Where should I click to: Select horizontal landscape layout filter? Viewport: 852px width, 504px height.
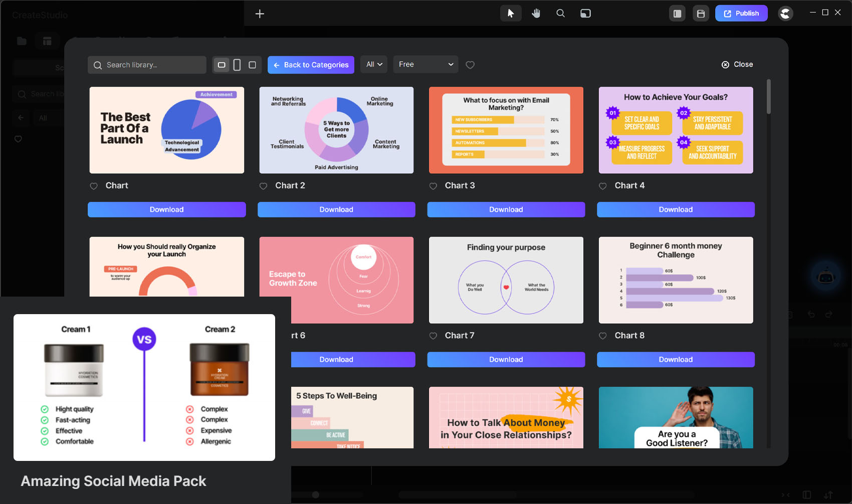click(x=222, y=65)
